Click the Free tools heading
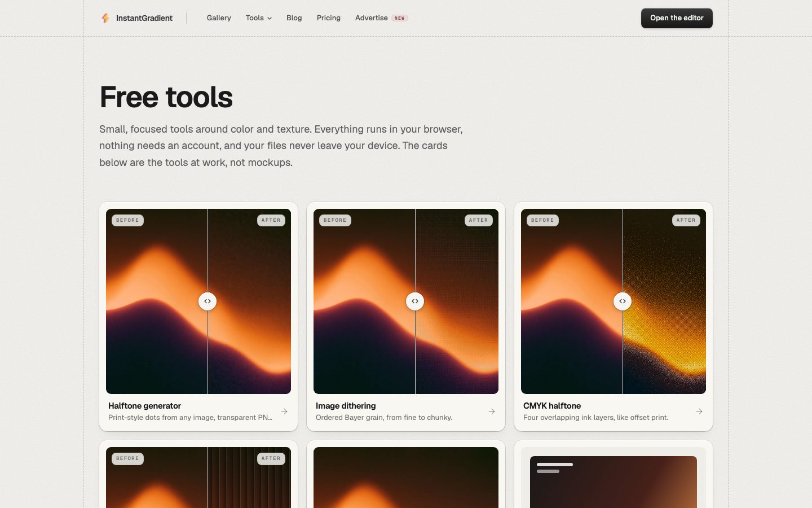The height and width of the screenshot is (508, 812). coord(166,97)
